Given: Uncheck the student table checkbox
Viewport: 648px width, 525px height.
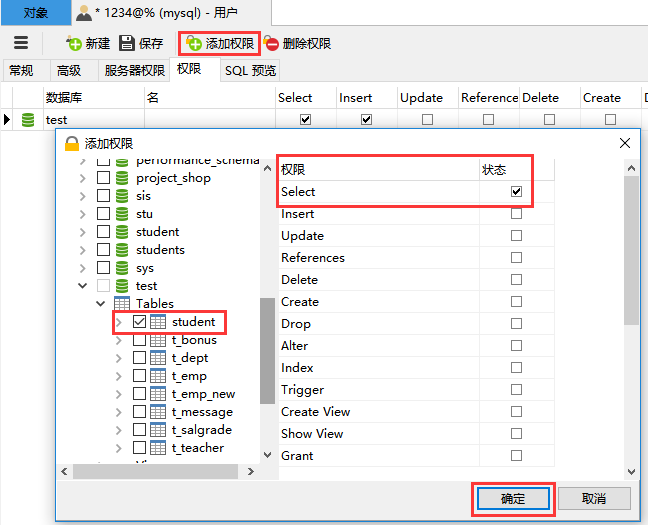Looking at the screenshot, I should 139,322.
